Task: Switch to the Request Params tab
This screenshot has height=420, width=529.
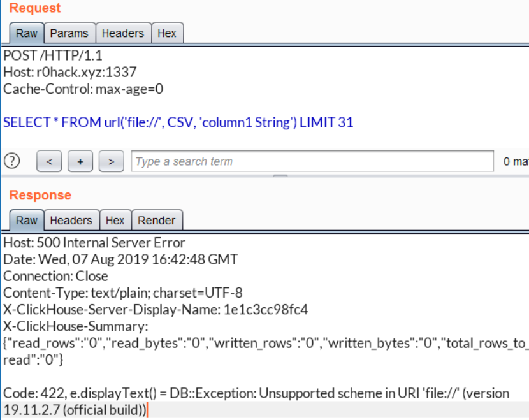Action: [69, 33]
